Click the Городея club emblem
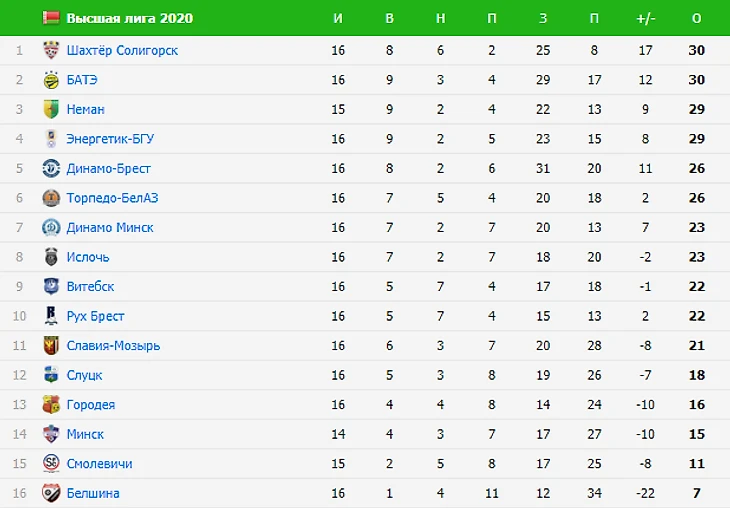The width and height of the screenshot is (730, 508). pyautogui.click(x=51, y=405)
